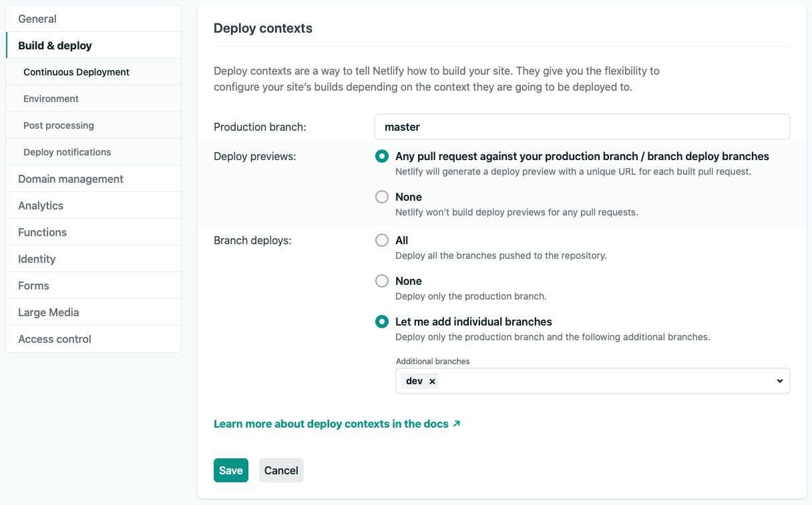This screenshot has height=505, width=812.
Task: Select None for Deploy previews
Action: (382, 197)
